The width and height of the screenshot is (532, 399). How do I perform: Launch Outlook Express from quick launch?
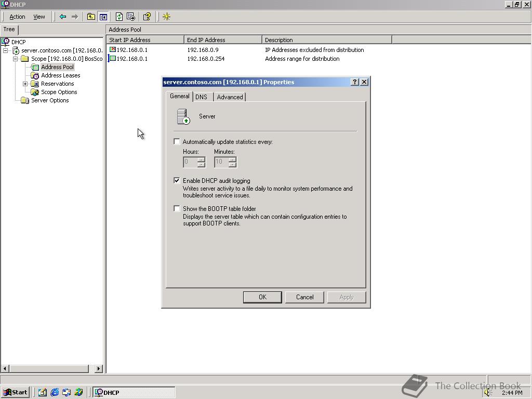(66, 392)
